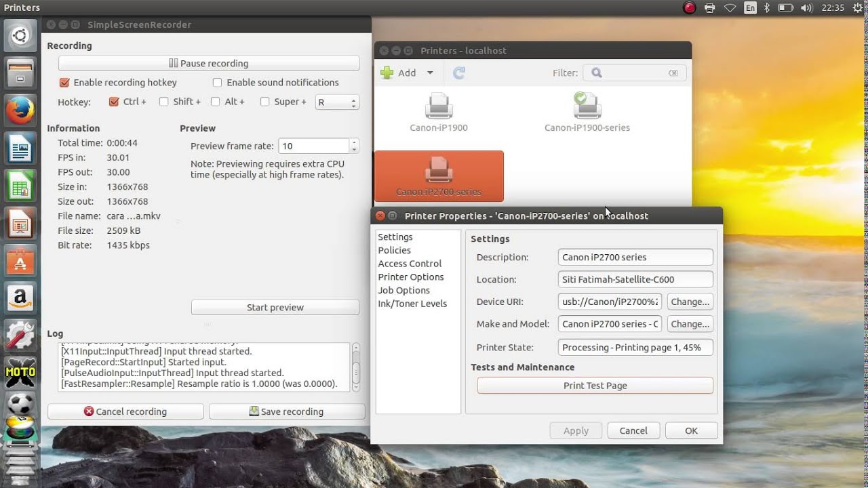Click Printer State text 'Processing - Printing page 1, 45%'
Screen dimensions: 868x488
[631, 347]
